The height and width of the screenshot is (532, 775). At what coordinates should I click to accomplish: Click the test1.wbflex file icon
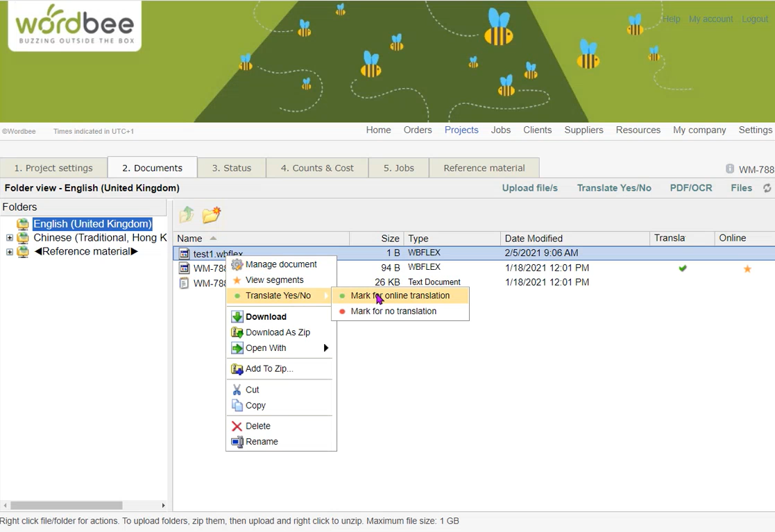click(x=184, y=254)
